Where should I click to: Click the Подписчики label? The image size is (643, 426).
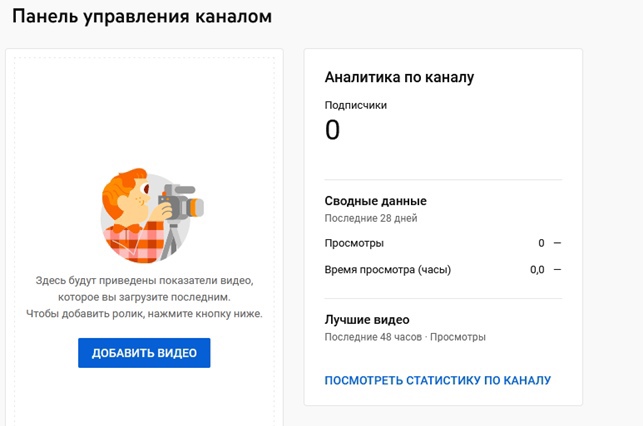356,104
